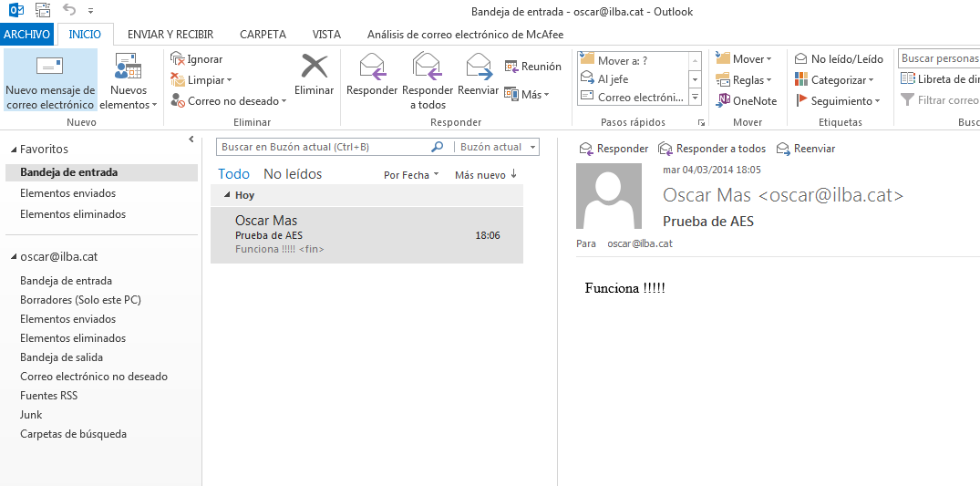
Task: Collapse the oscar@ilba.cat account tree
Action: coord(14,257)
